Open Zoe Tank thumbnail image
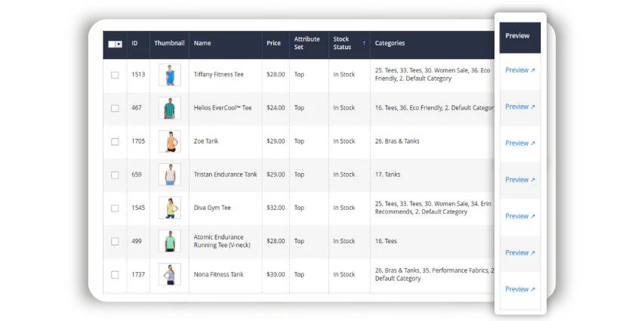The width and height of the screenshot is (644, 321). [x=170, y=141]
